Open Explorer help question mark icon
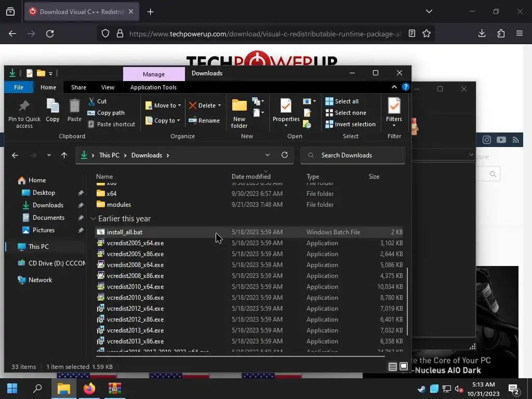 405,87
